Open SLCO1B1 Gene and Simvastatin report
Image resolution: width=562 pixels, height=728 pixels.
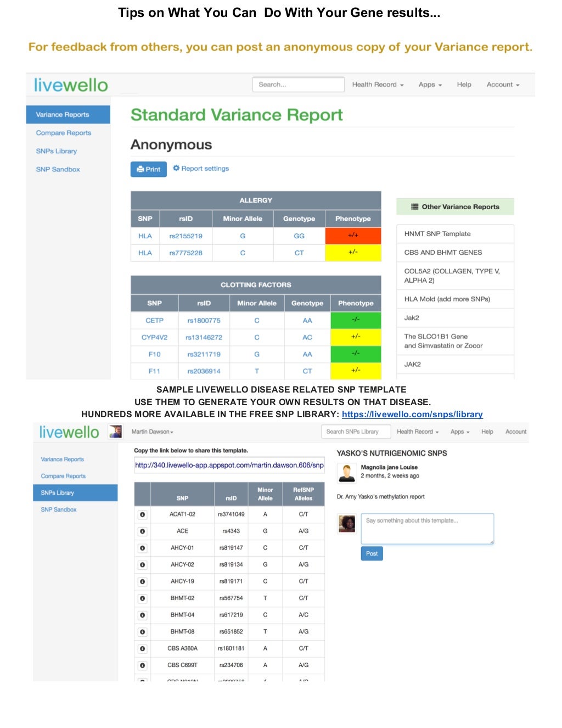(455, 341)
